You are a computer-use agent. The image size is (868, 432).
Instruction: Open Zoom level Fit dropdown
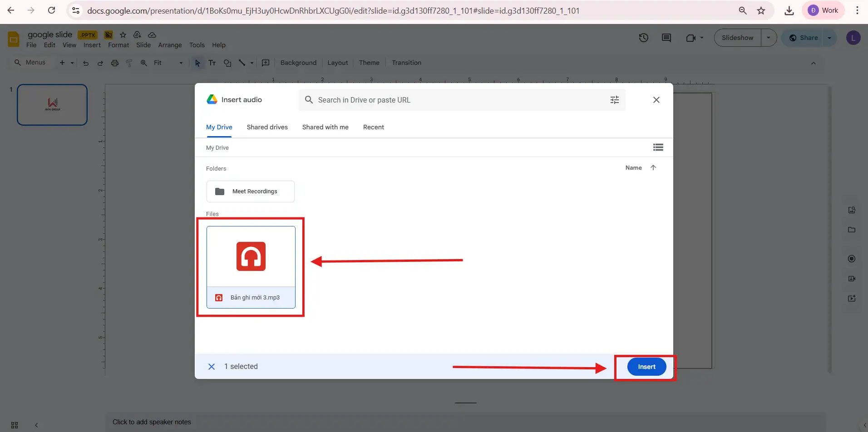click(168, 63)
